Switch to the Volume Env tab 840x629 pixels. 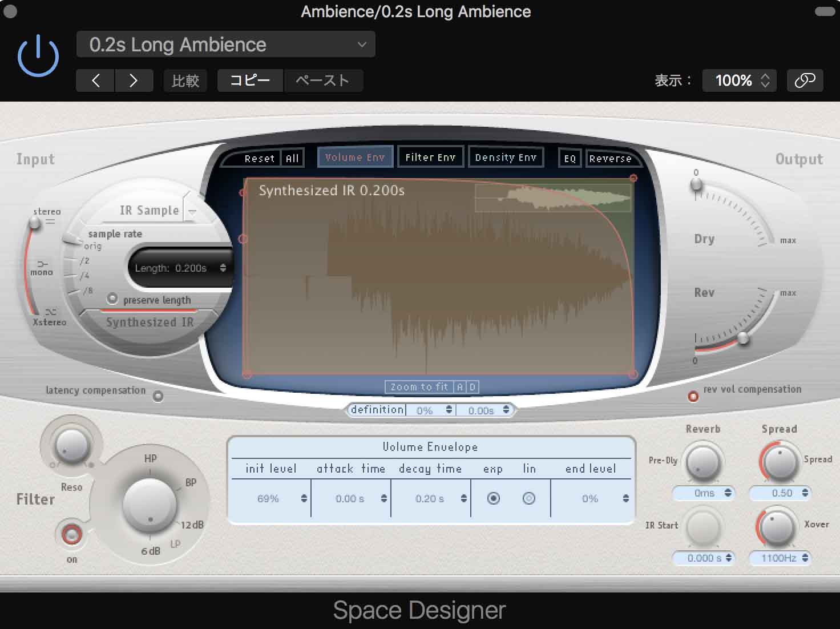coord(355,157)
